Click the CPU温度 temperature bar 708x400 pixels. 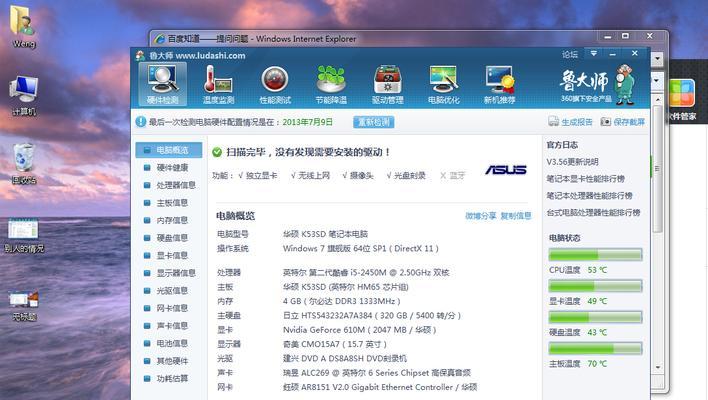[x=595, y=255]
